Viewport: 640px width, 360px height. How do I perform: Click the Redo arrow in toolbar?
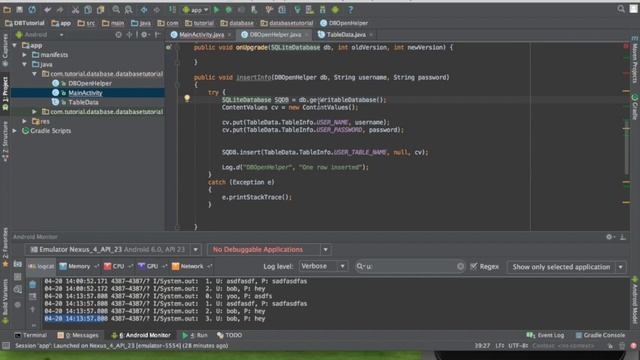coord(60,9)
